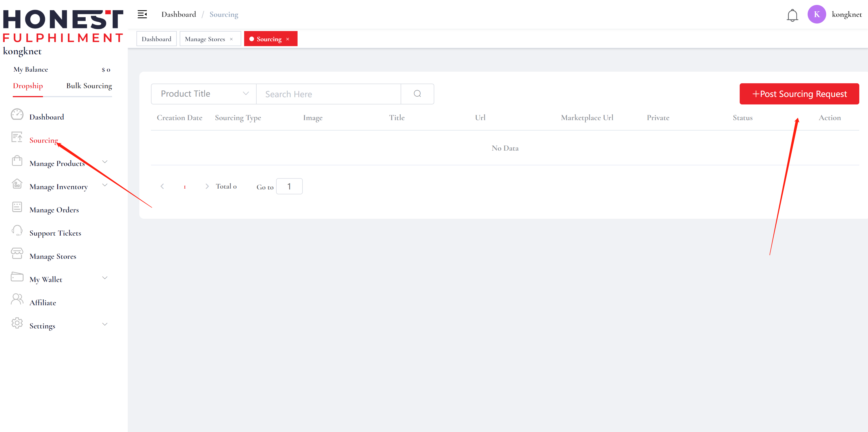Switch to the Bulk Sourcing tab
The width and height of the screenshot is (868, 432).
89,86
